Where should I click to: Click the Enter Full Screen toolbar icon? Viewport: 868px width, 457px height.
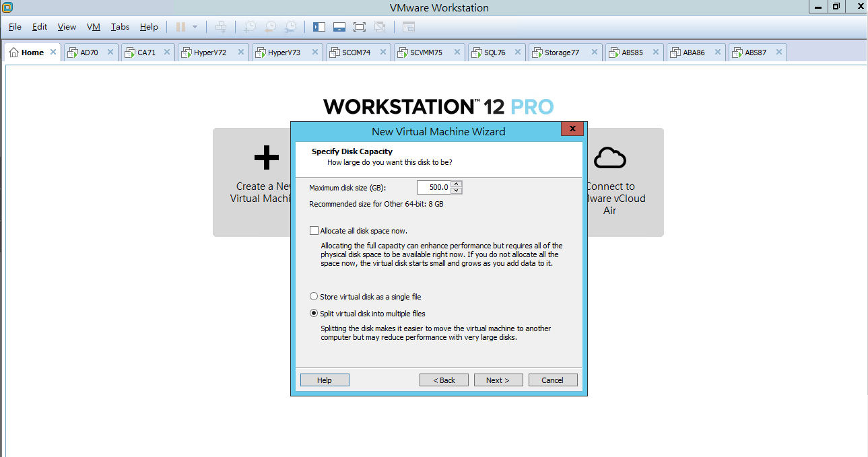(x=360, y=27)
